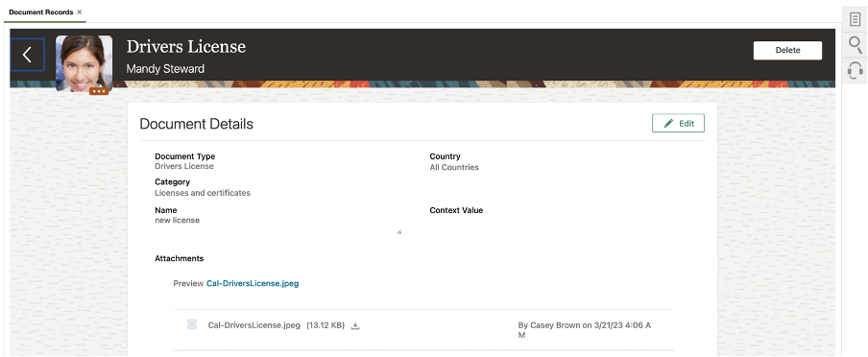Screen dimensions: 868x357
Task: Switch to the Document Records tab
Action: tap(41, 12)
